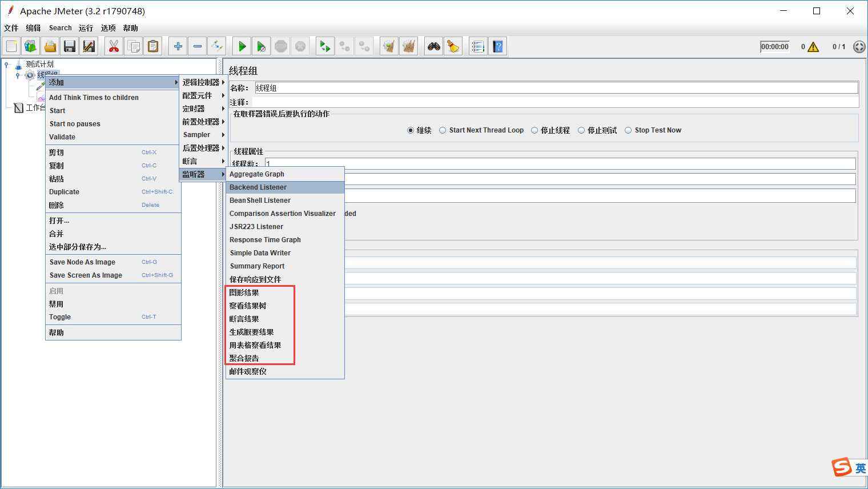Viewport: 868px width, 489px height.
Task: Click the 名称 input field
Action: point(556,88)
